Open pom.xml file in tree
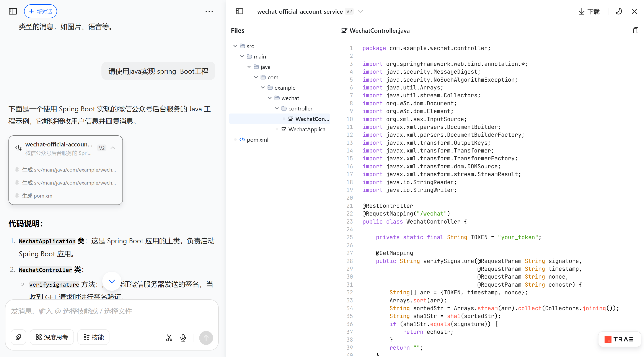Screen dimensions: 644x357 click(x=280, y=140)
